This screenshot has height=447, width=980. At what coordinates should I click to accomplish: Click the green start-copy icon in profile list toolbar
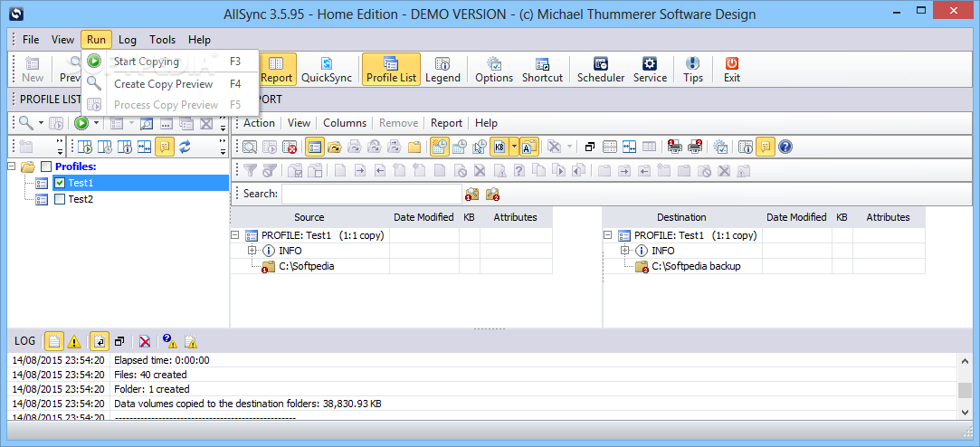click(81, 123)
